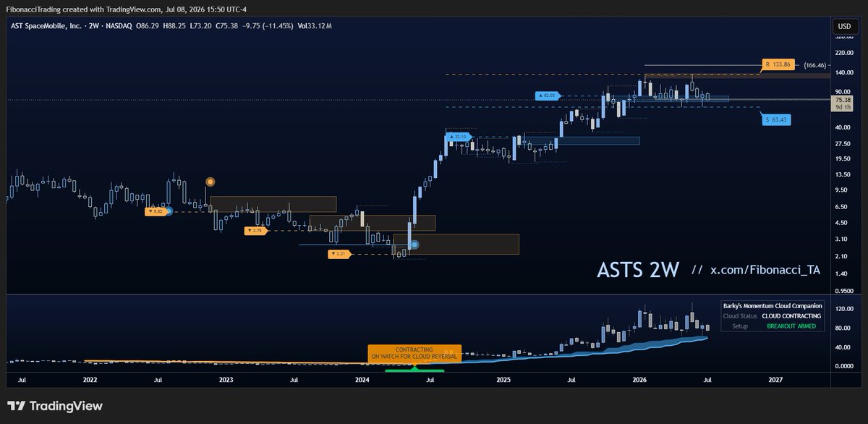868x424 pixels.
Task: Click the 0.9500 price axis tick
Action: coord(843,289)
